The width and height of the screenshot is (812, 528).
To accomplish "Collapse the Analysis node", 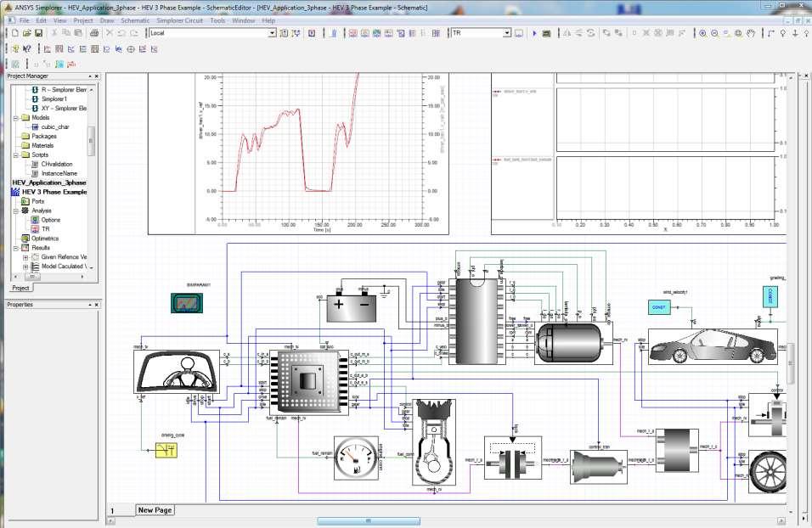I will click(16, 211).
